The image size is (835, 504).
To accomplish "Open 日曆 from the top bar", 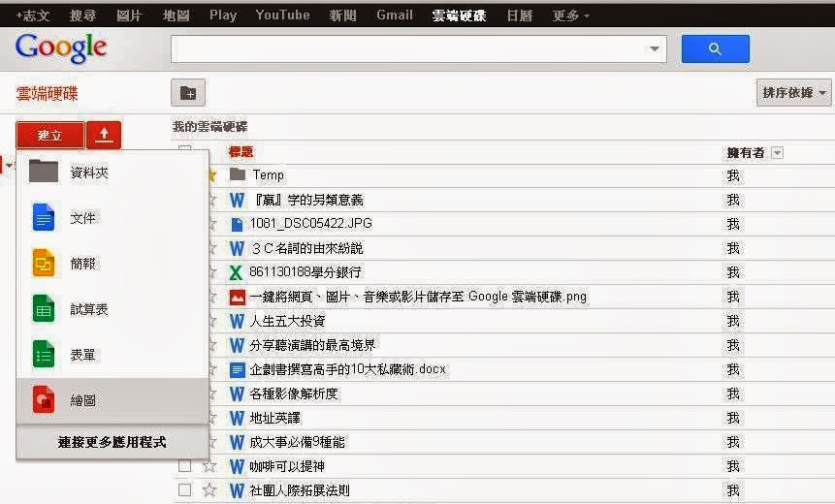I will point(519,16).
